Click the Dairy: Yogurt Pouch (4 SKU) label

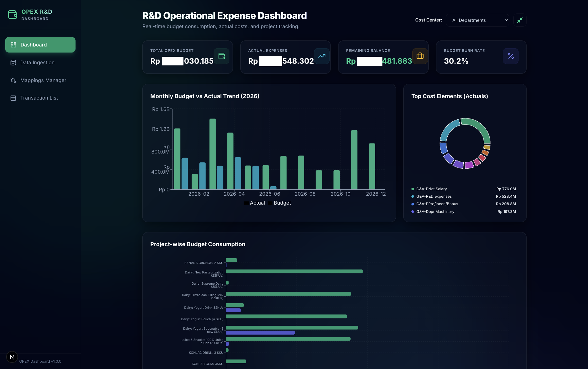[202, 319]
